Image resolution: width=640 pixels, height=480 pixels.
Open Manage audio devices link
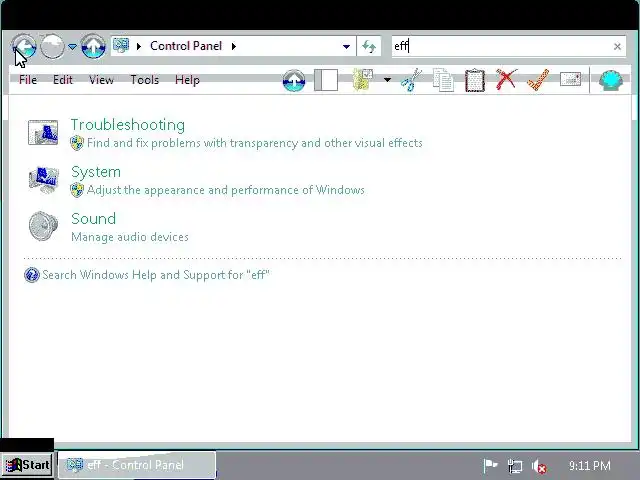point(130,237)
